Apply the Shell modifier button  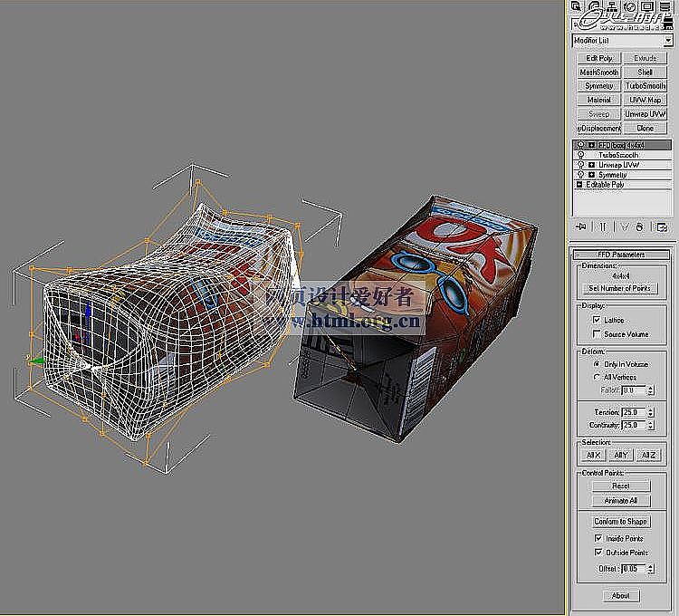646,72
